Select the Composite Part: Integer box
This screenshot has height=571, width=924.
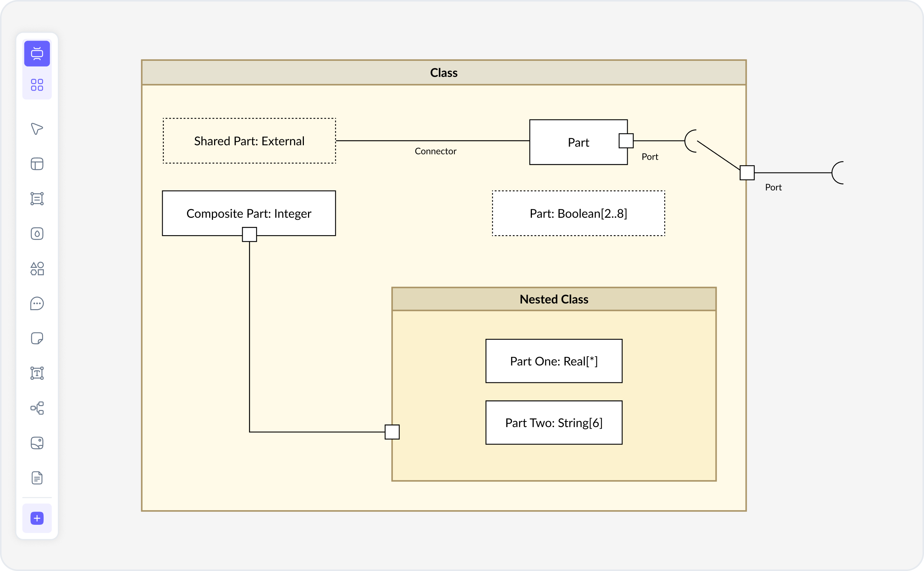click(249, 213)
